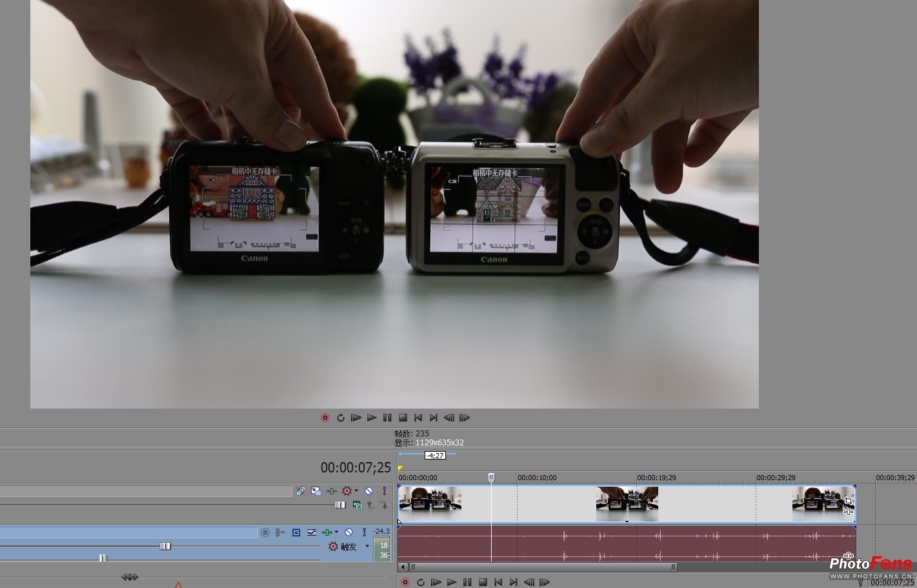
Task: Mute the video track
Action: pos(368,491)
